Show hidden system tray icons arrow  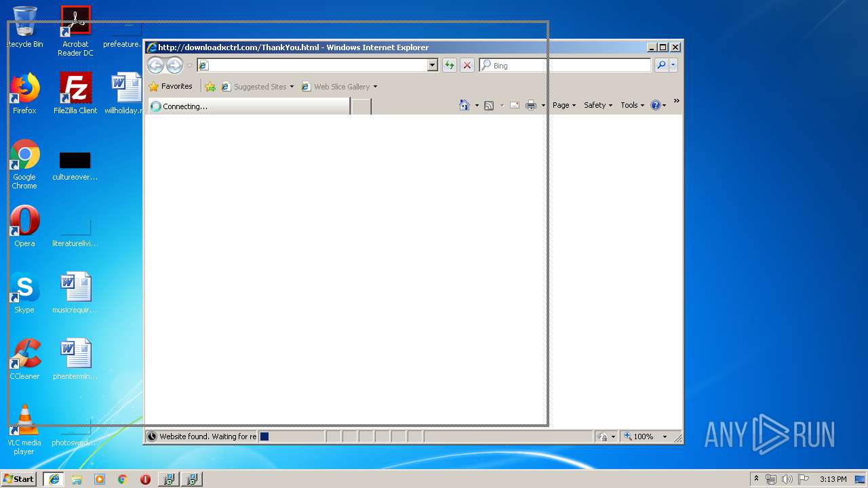click(756, 479)
